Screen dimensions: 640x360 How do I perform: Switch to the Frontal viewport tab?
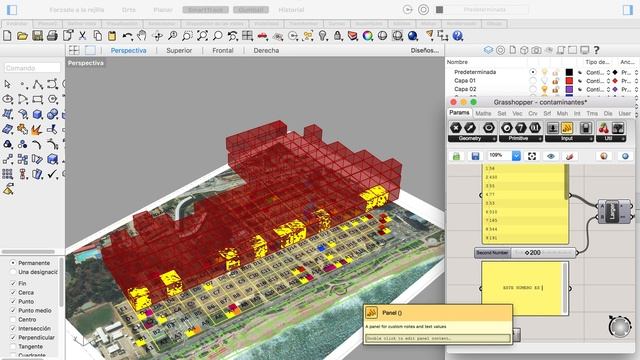(223, 51)
